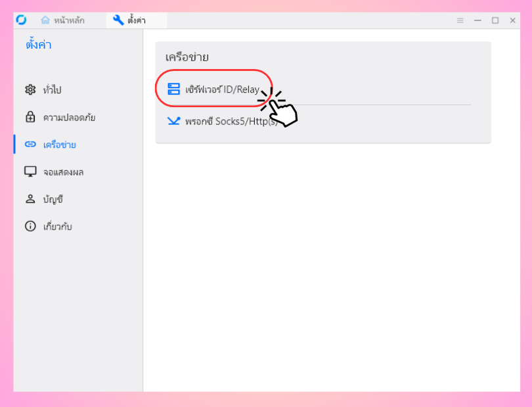
Task: Open the hamburger menu in title bar
Action: click(460, 20)
